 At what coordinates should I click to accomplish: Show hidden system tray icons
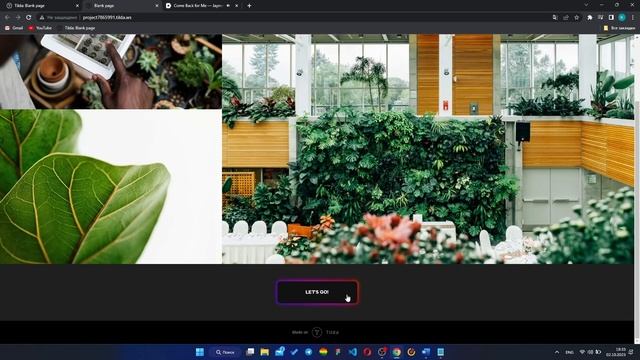[x=557, y=352]
